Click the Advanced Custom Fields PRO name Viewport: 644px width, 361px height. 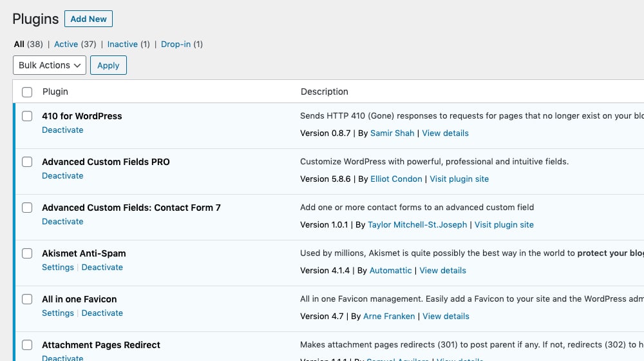106,162
